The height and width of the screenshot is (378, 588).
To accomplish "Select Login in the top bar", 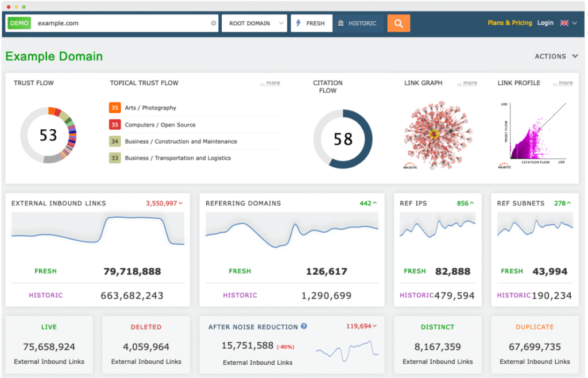I will coord(545,23).
